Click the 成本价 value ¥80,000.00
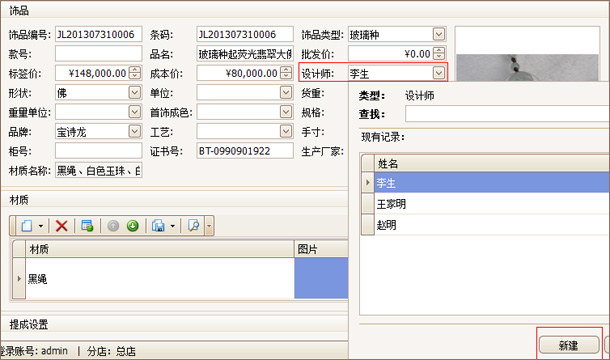Viewport: 610px width, 360px height. click(x=251, y=73)
